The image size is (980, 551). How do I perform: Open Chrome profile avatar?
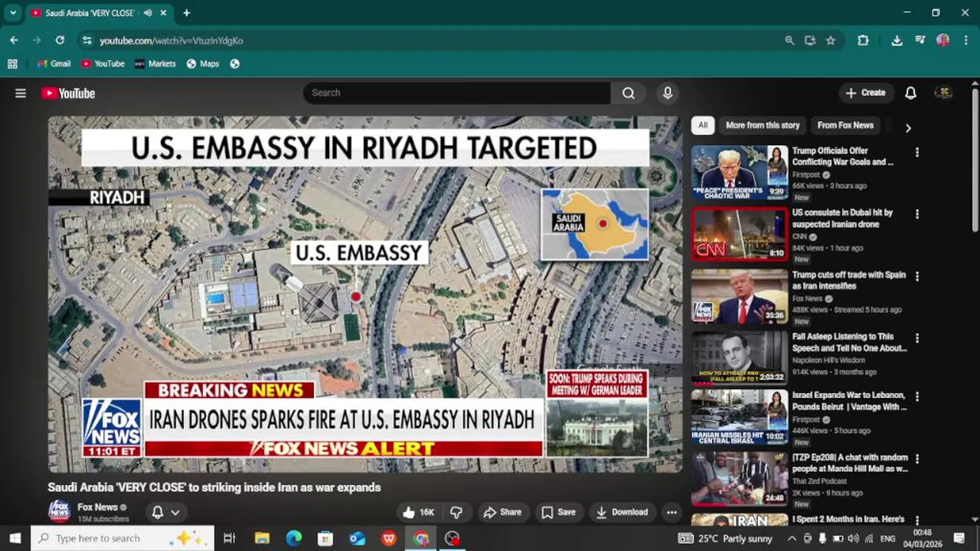click(x=943, y=41)
